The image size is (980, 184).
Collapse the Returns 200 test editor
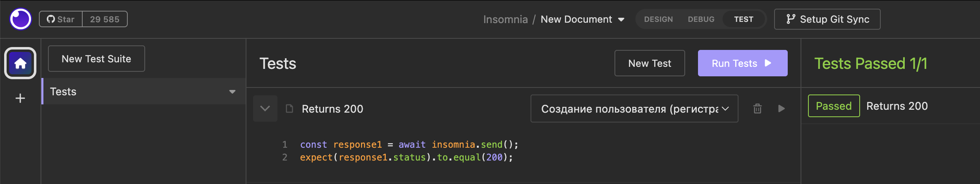click(x=265, y=109)
